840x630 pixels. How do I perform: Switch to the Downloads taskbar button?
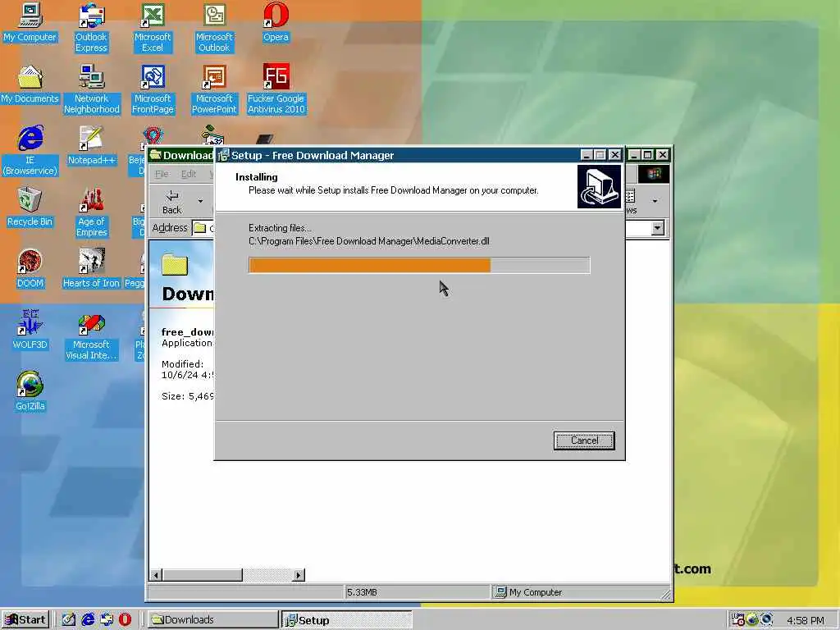tap(212, 619)
